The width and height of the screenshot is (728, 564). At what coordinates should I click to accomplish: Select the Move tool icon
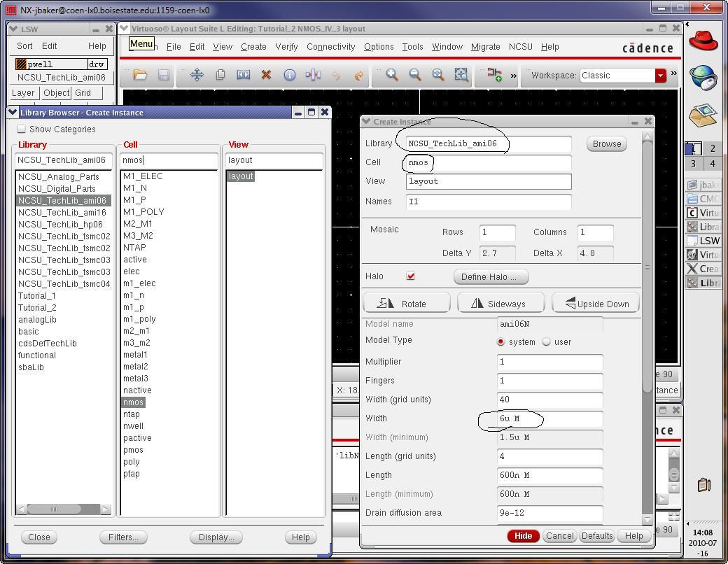pos(197,75)
